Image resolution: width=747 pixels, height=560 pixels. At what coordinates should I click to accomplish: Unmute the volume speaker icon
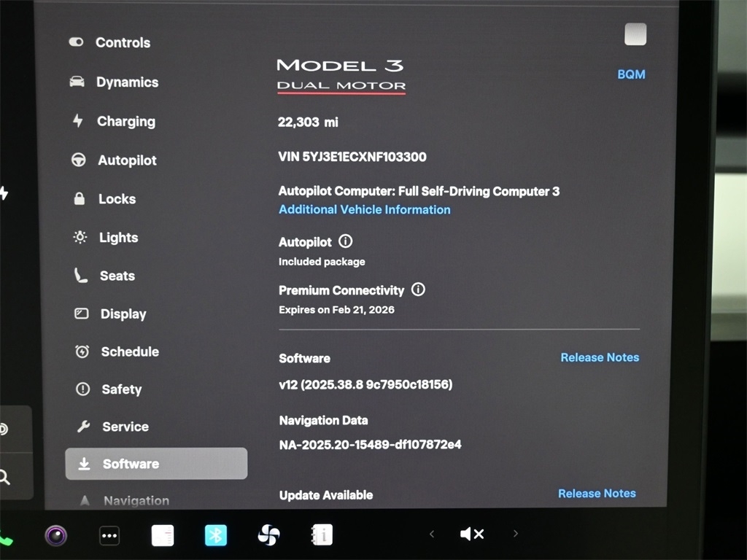[x=471, y=534]
